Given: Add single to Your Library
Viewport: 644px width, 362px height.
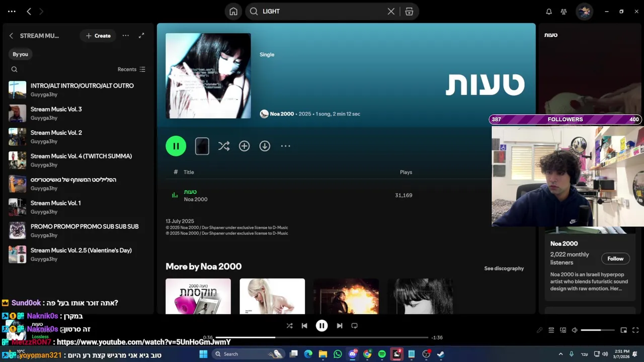Looking at the screenshot, I should tap(244, 146).
